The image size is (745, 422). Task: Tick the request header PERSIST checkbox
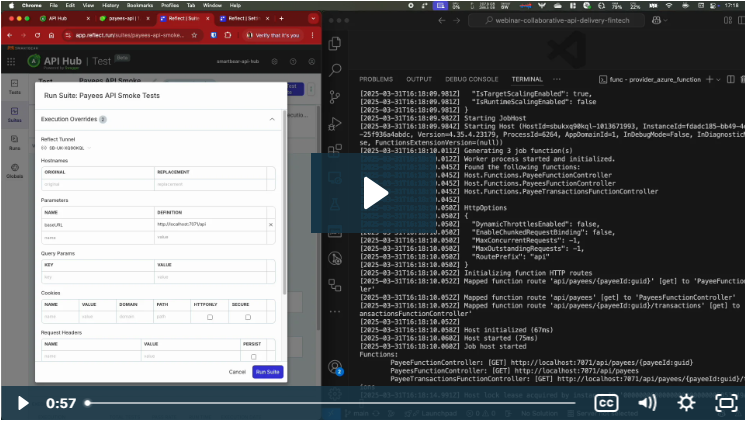[x=253, y=356]
